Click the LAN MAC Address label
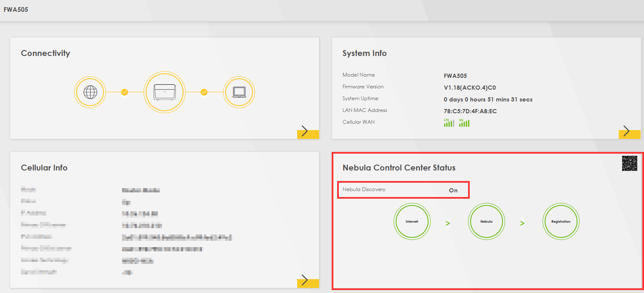This screenshot has height=293, width=644. click(365, 110)
